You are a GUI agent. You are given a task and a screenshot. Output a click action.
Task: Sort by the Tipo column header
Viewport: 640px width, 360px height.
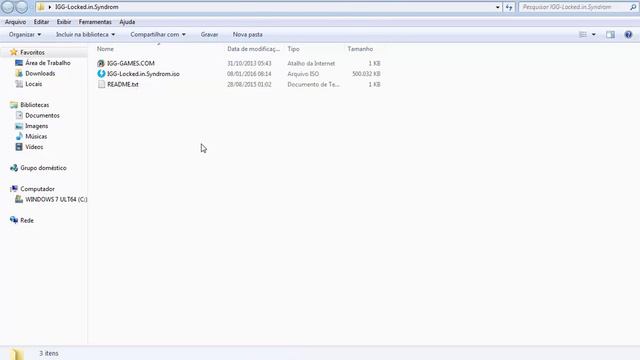(x=293, y=49)
